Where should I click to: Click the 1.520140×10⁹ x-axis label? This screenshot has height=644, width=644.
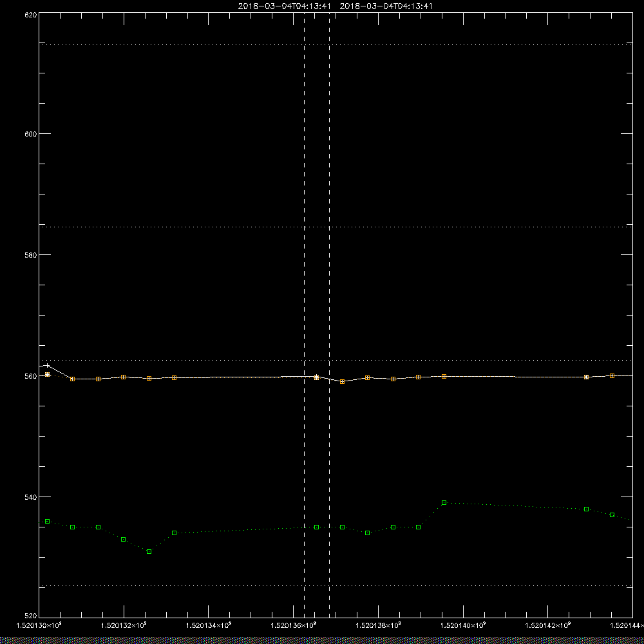[463, 625]
